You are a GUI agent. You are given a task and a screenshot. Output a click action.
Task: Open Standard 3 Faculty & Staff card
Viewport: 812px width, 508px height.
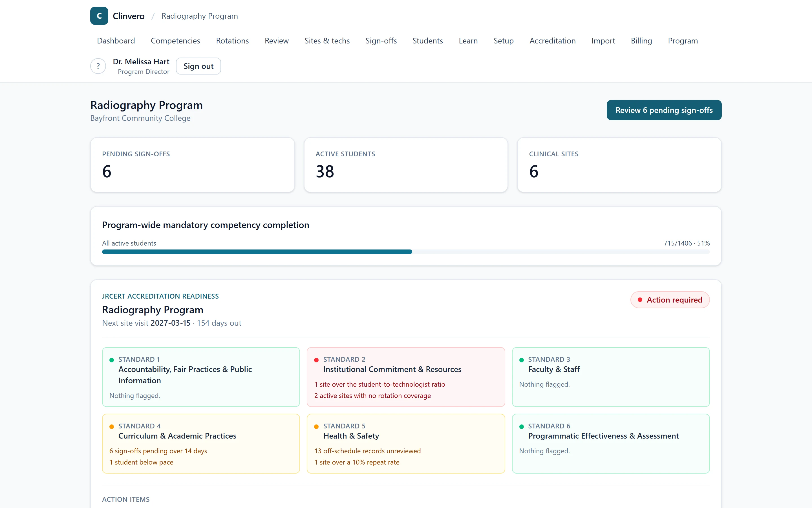pyautogui.click(x=611, y=377)
